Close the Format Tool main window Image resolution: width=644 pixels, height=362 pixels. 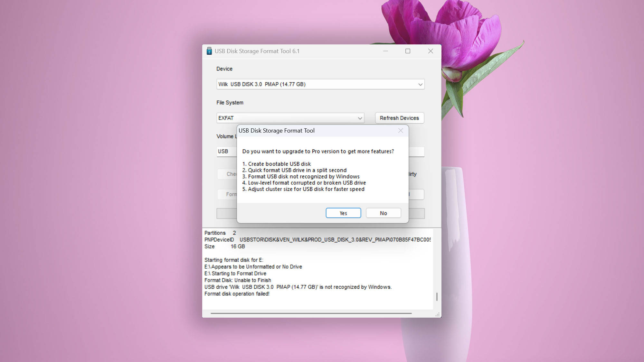[431, 51]
